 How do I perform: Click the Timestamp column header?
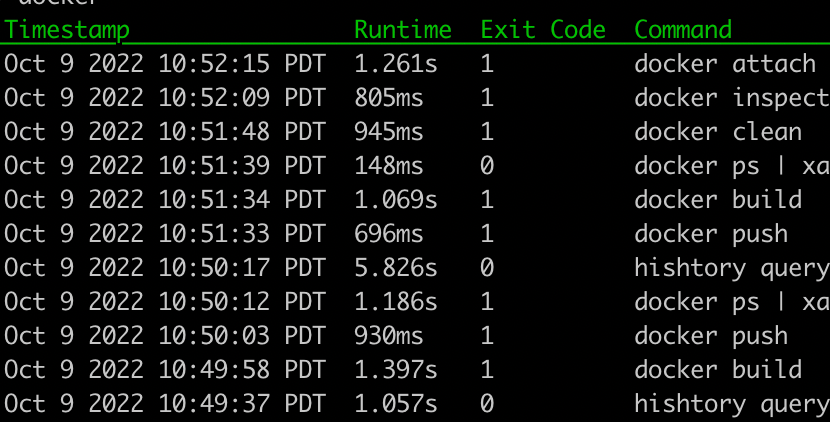(x=67, y=30)
